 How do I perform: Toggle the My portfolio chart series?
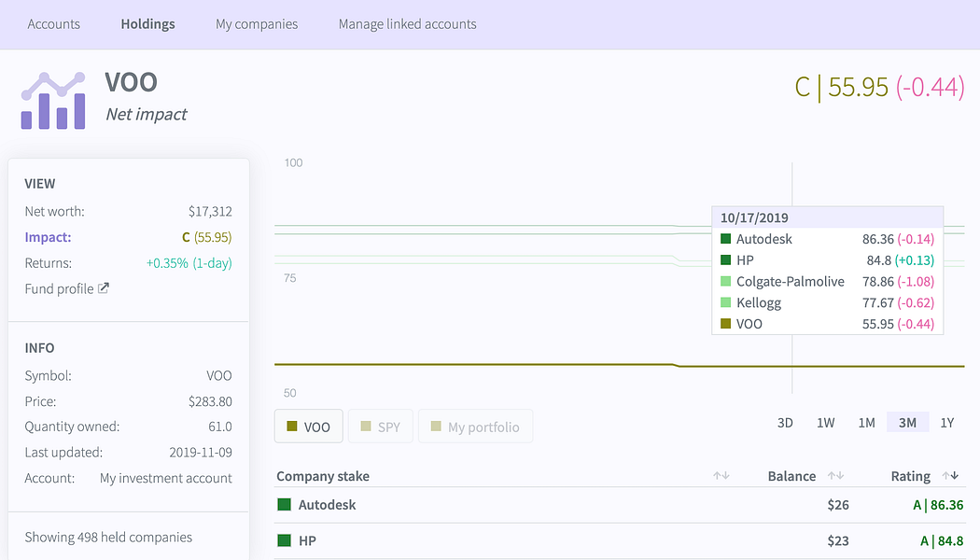pos(476,427)
